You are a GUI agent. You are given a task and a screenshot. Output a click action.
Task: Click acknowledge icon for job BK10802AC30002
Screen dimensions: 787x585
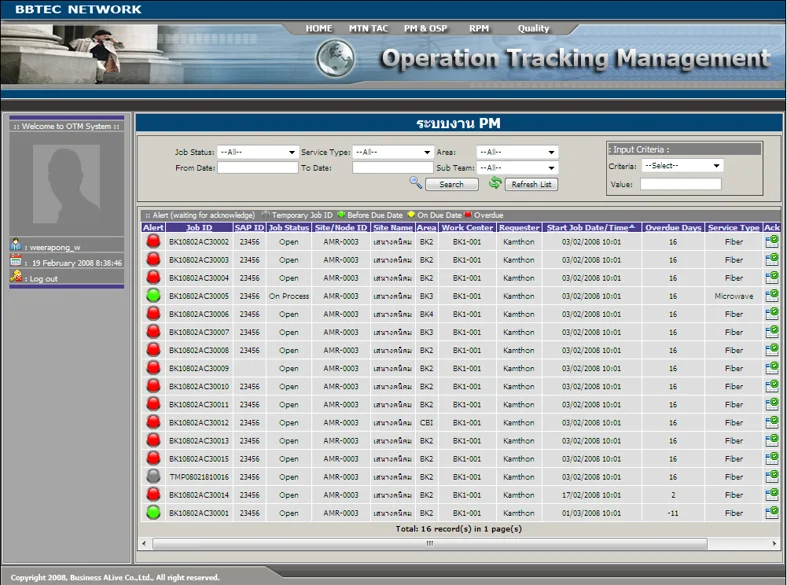click(771, 242)
